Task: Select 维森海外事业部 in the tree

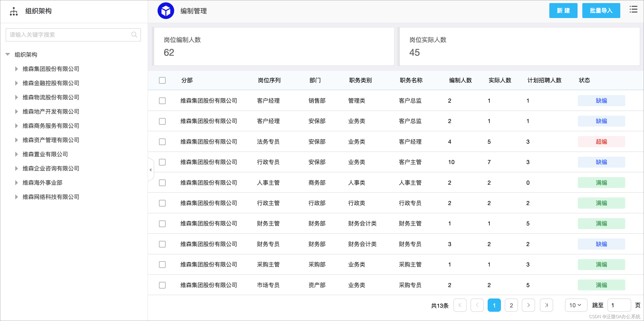Action: click(x=42, y=183)
